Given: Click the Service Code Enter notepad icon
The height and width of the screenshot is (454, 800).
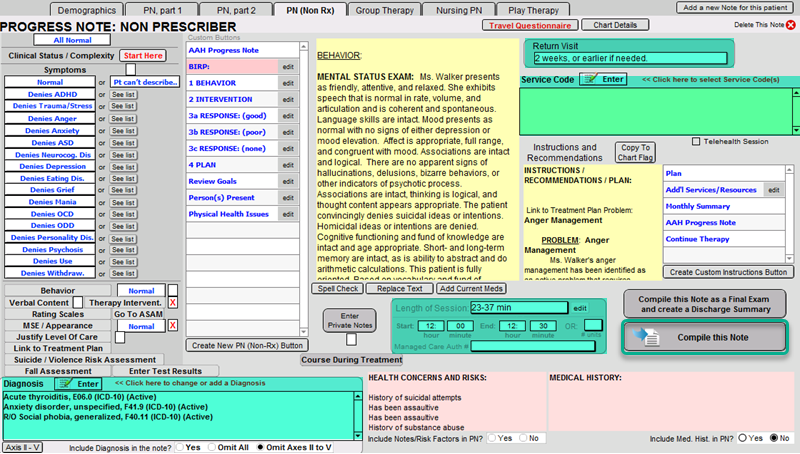Looking at the screenshot, I should 591,79.
